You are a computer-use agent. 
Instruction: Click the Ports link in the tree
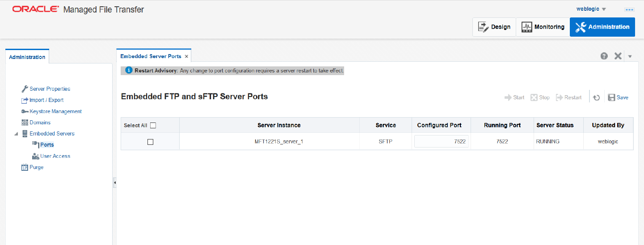[x=47, y=145]
